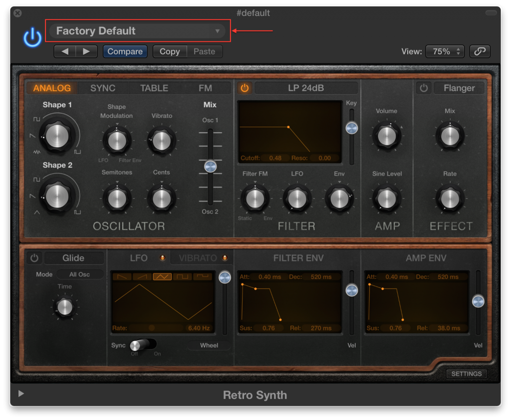Click the Compare button
Image resolution: width=511 pixels, height=420 pixels.
tap(125, 51)
